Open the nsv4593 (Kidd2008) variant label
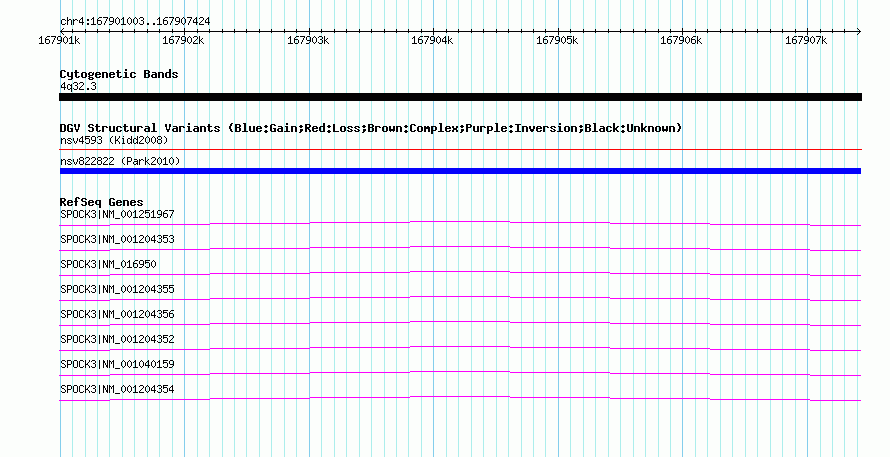This screenshot has height=457, width=890. pos(114,140)
